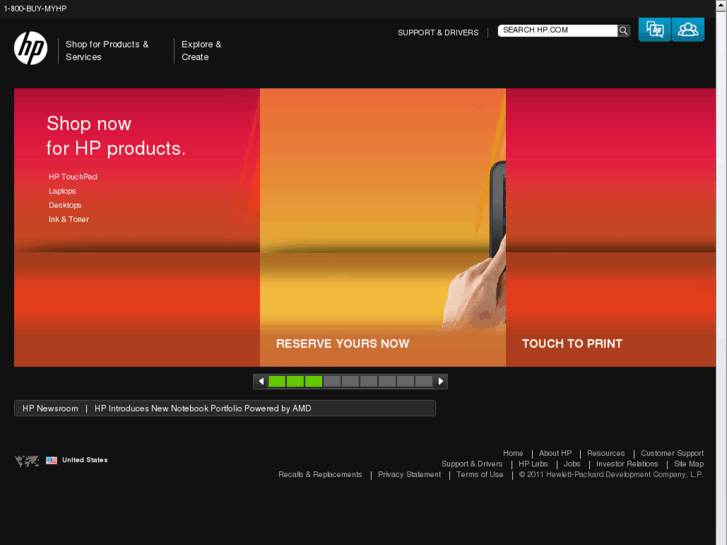Open the Ink & Toner link
Viewport: 727px width, 545px height.
tap(69, 219)
